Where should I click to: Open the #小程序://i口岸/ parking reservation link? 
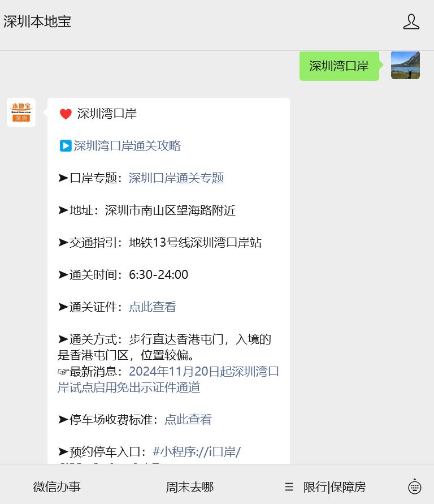[x=197, y=451]
